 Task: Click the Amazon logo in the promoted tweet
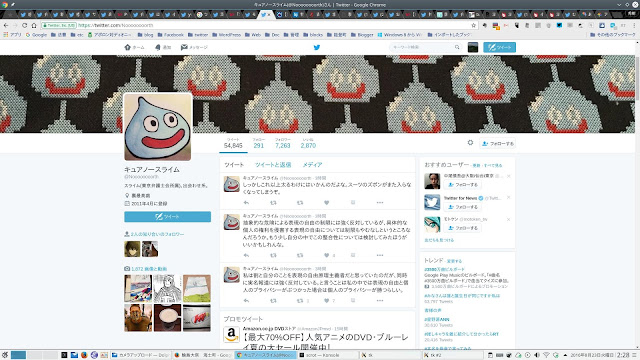point(231,335)
